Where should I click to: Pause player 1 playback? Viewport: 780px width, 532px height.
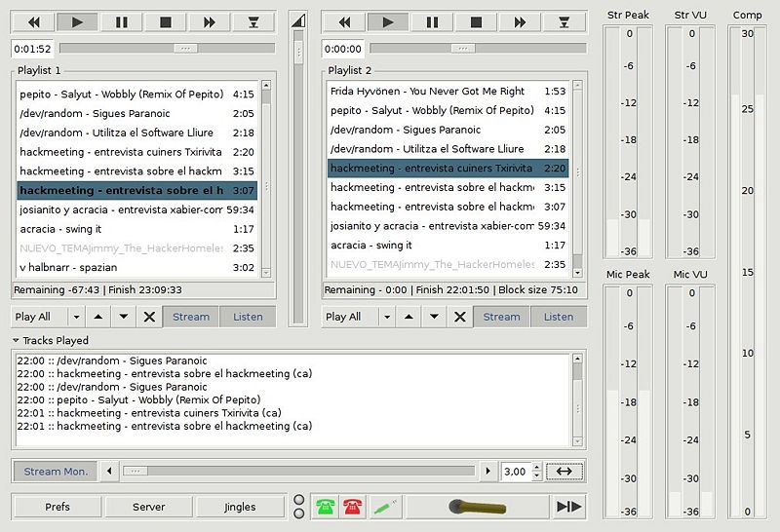pyautogui.click(x=121, y=22)
